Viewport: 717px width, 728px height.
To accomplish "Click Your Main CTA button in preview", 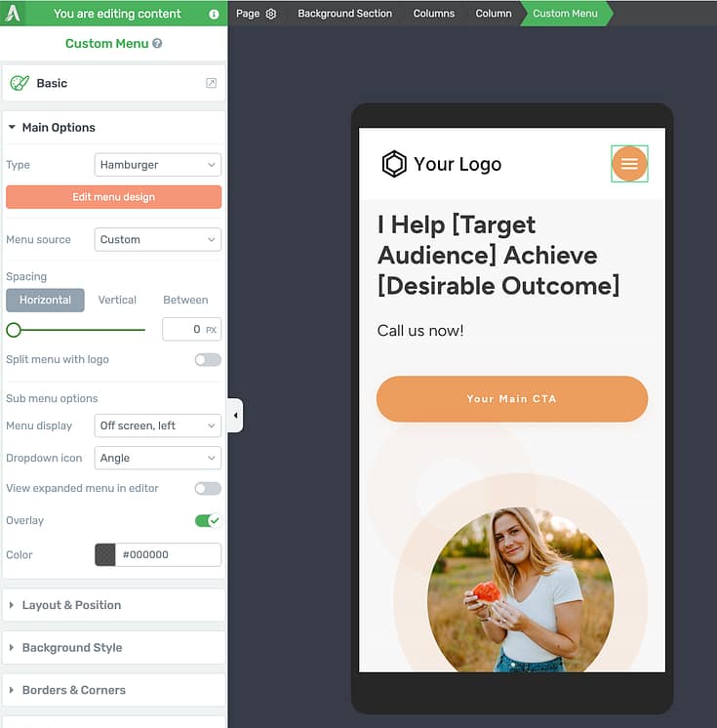I will tap(512, 399).
